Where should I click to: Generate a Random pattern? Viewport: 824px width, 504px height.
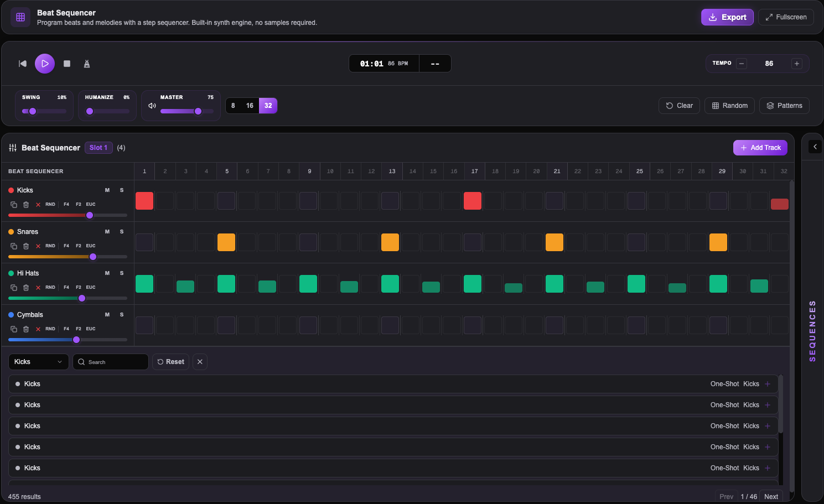pos(729,106)
